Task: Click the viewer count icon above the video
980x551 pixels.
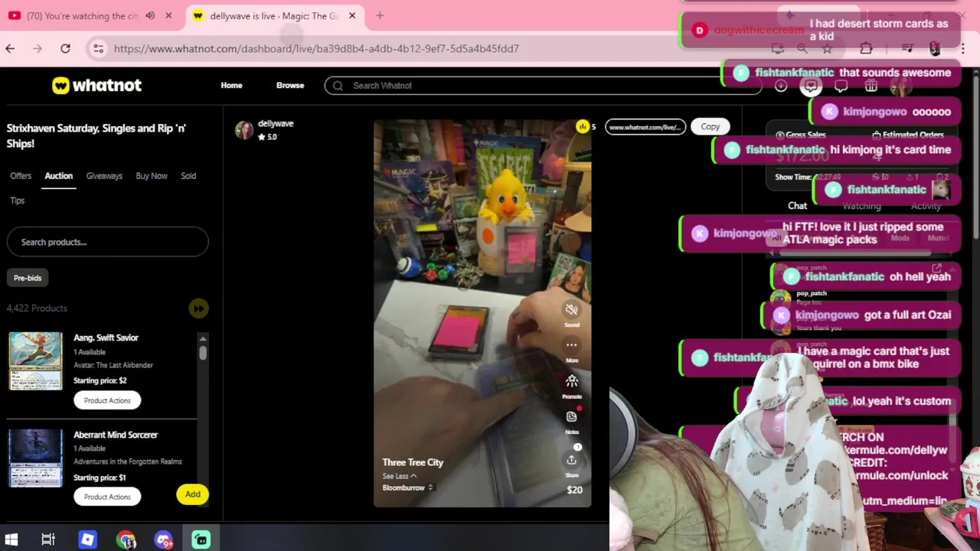Action: point(583,126)
